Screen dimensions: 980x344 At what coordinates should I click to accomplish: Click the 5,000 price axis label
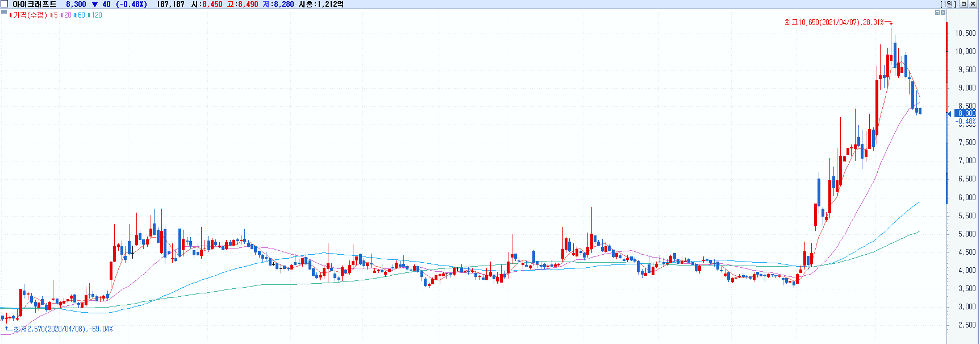[x=967, y=234]
